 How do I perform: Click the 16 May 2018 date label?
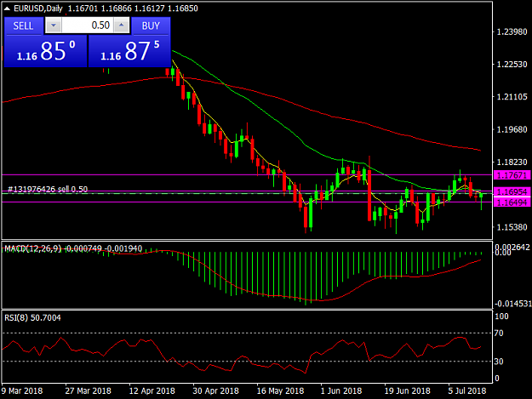tap(280, 390)
